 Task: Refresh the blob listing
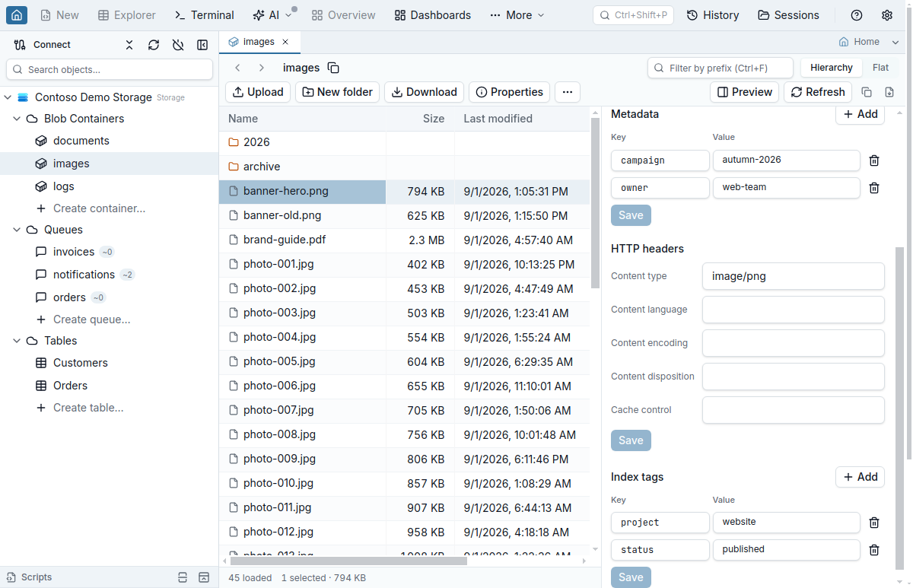(818, 92)
